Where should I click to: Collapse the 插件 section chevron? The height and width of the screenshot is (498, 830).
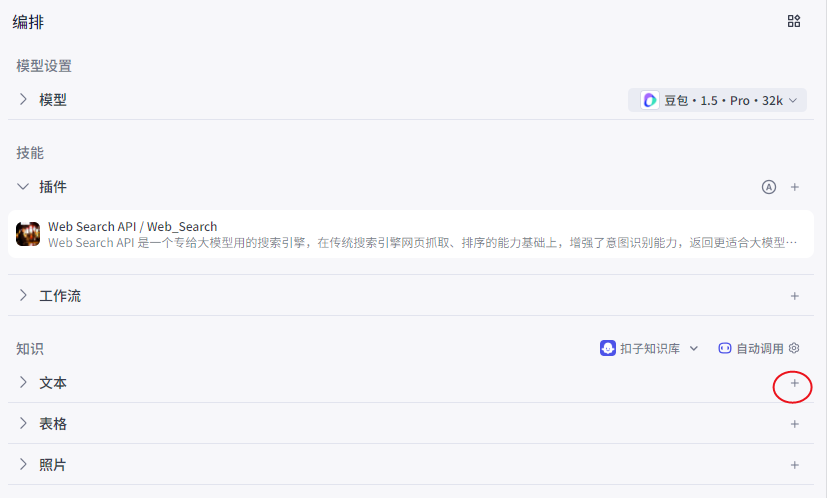23,187
